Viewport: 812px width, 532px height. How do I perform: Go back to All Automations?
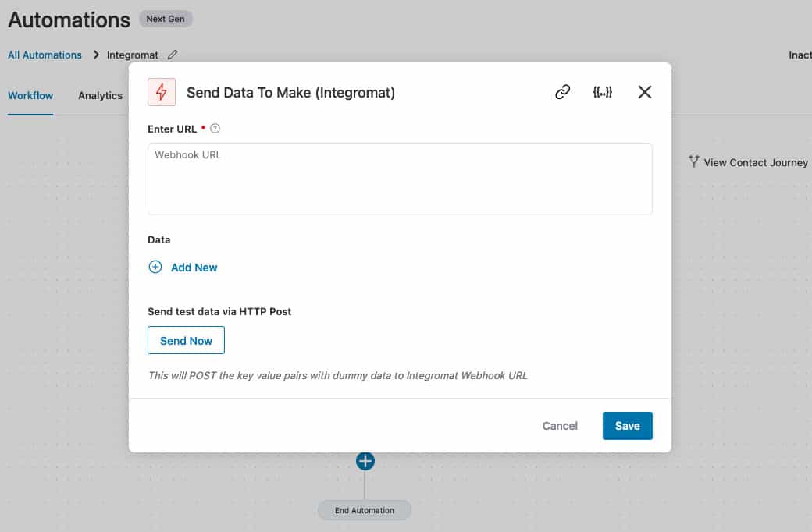pyautogui.click(x=45, y=55)
